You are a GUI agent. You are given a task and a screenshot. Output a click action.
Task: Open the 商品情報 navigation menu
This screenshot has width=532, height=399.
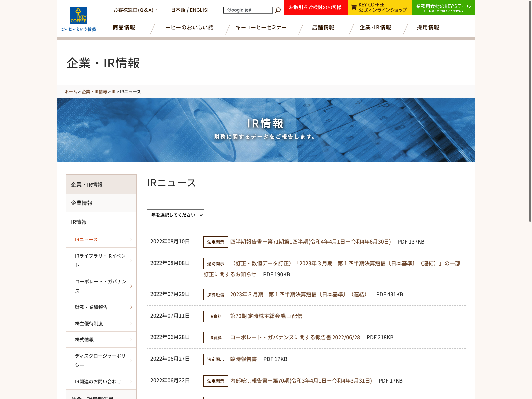[124, 28]
